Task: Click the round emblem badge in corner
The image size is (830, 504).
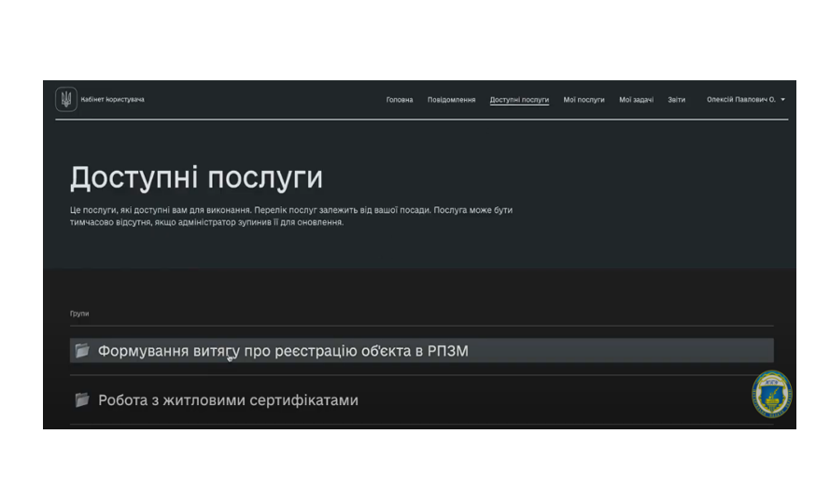Action: [771, 394]
